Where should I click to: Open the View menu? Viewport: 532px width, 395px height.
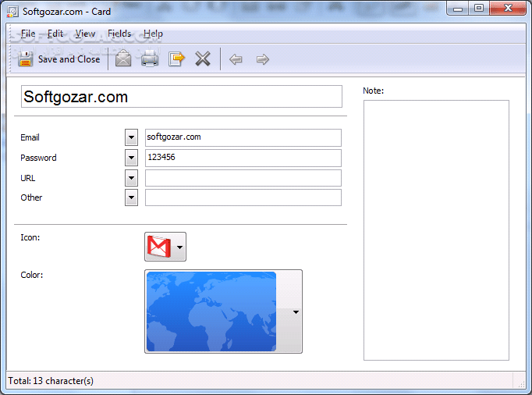[85, 34]
